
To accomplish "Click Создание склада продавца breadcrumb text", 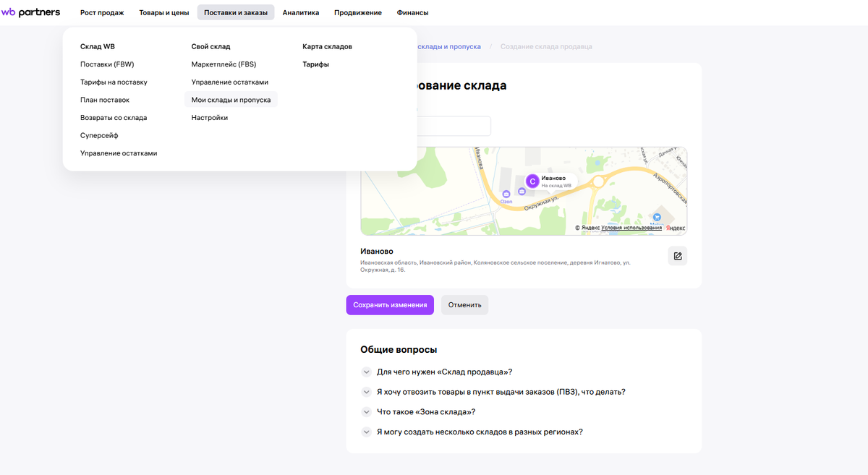I will point(546,46).
